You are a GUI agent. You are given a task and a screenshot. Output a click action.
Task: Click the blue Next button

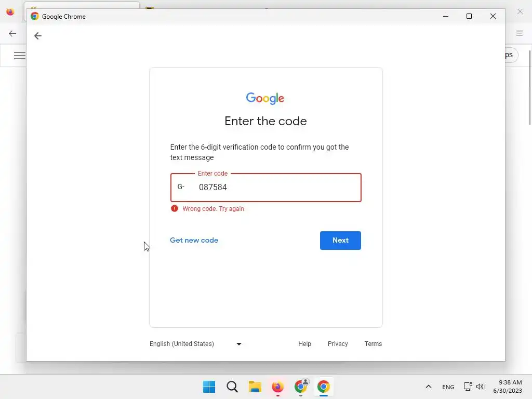coord(340,240)
